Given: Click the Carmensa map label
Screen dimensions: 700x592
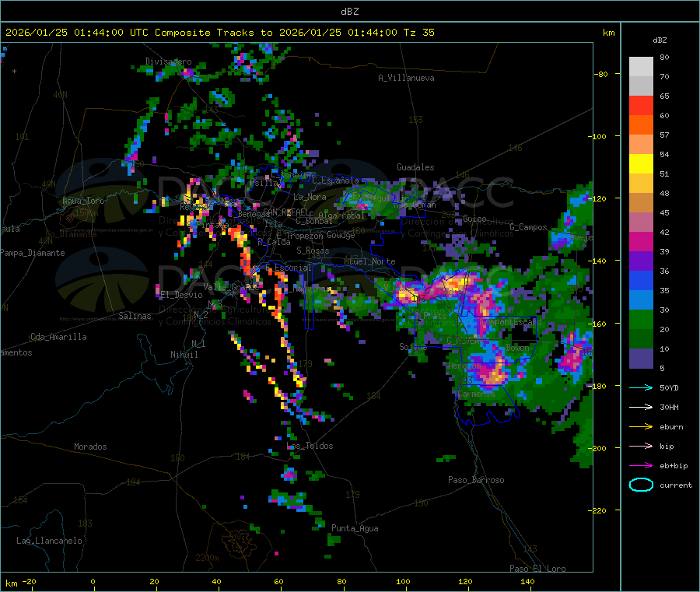Looking at the screenshot, I should click(476, 394).
